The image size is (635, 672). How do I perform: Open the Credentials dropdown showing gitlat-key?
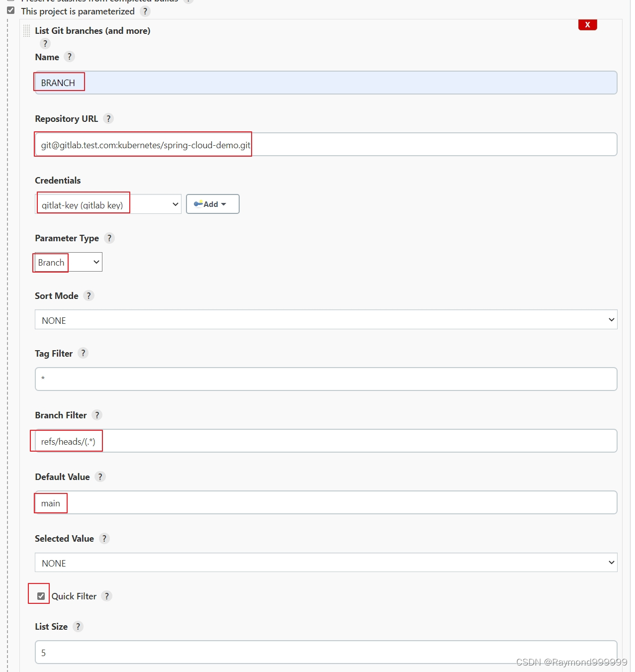(x=108, y=204)
